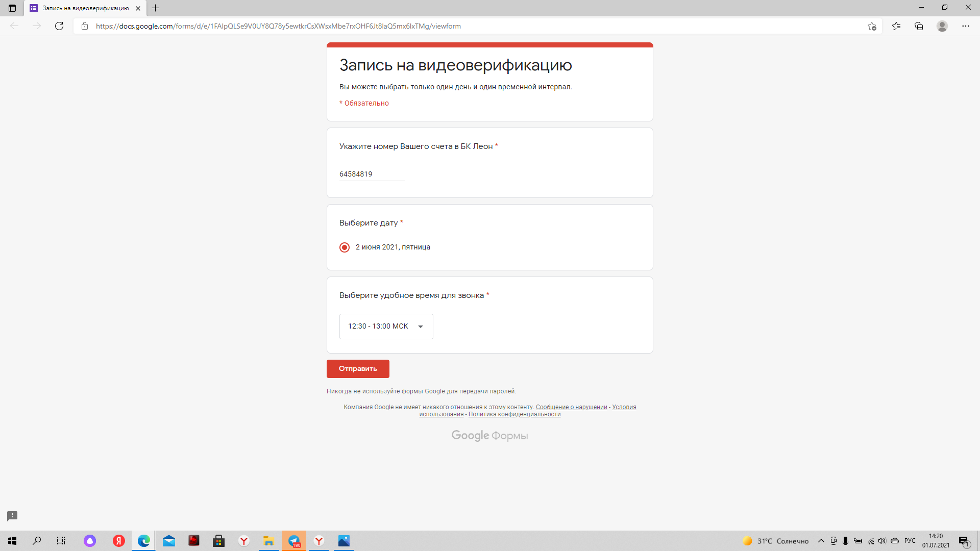Open the vertical tabs actions icon
980x551 pixels.
[x=12, y=8]
